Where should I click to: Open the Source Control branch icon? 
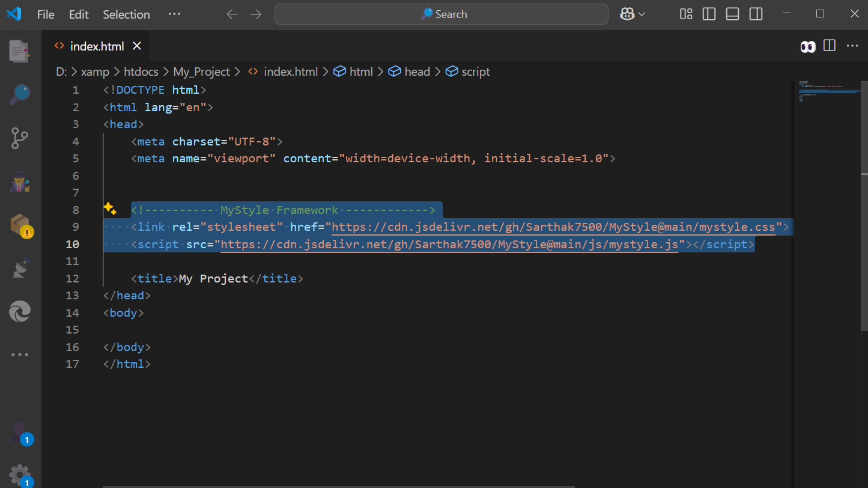[20, 138]
